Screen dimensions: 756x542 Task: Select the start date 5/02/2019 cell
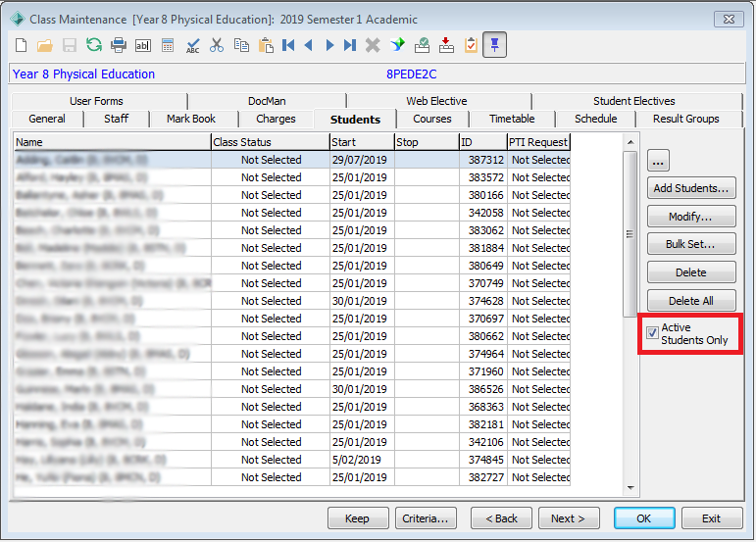coord(362,460)
